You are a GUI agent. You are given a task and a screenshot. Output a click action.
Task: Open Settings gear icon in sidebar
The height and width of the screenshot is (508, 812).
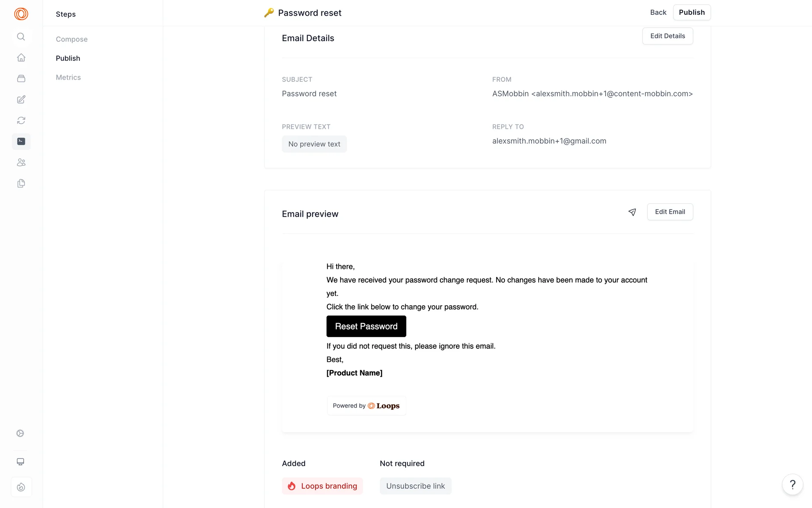coord(20,433)
